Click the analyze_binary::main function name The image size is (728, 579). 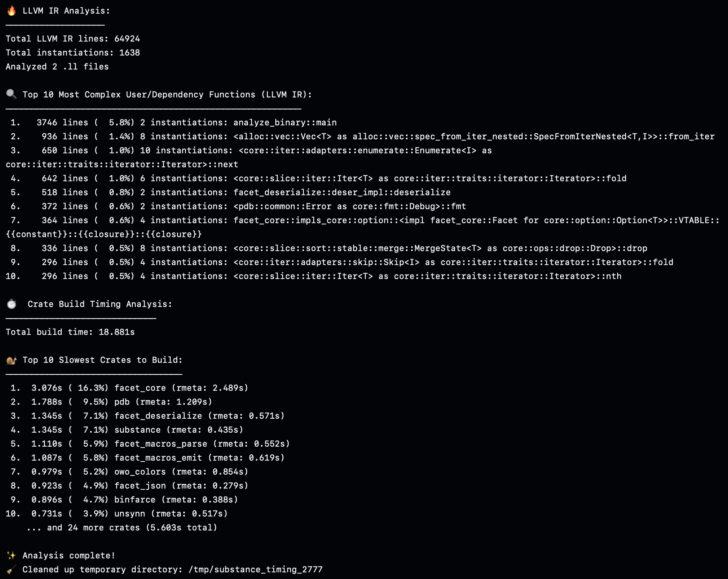285,123
